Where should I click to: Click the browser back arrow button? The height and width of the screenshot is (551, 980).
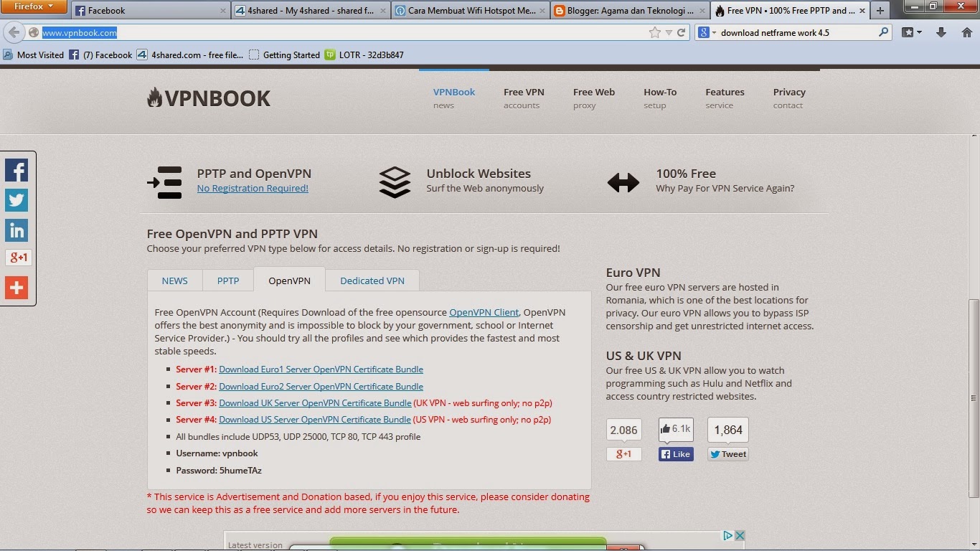pyautogui.click(x=14, y=32)
